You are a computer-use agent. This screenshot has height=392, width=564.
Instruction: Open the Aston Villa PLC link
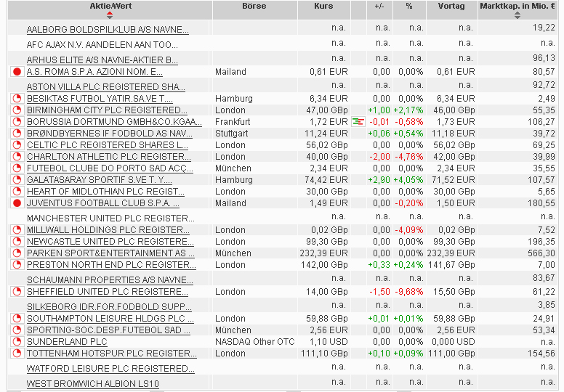[106, 87]
